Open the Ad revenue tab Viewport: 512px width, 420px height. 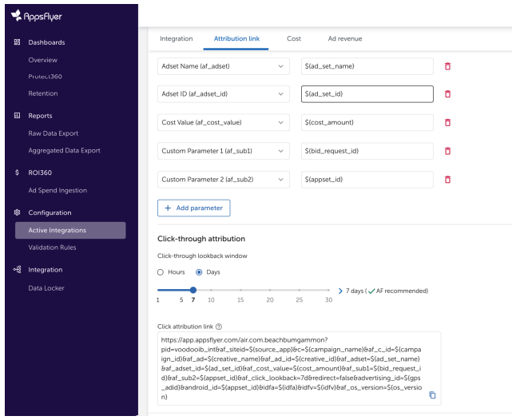345,38
